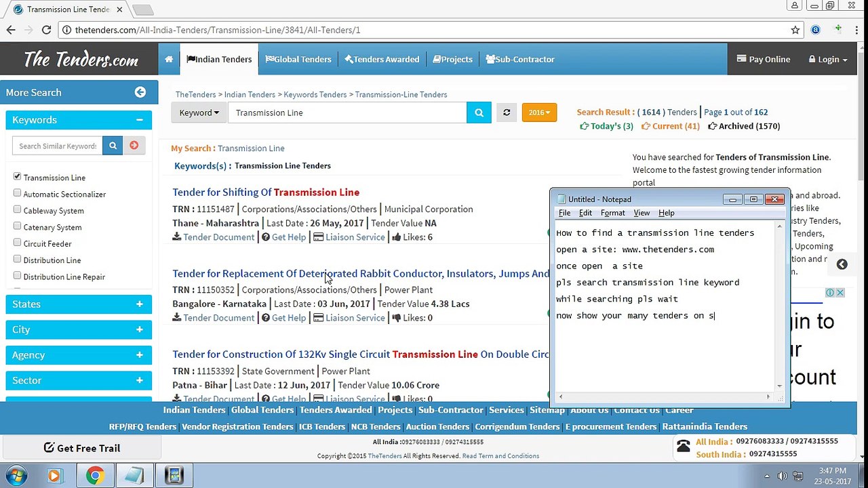Open the Keyword dropdown selector
Viewport: 868px width, 488px height.
point(199,113)
